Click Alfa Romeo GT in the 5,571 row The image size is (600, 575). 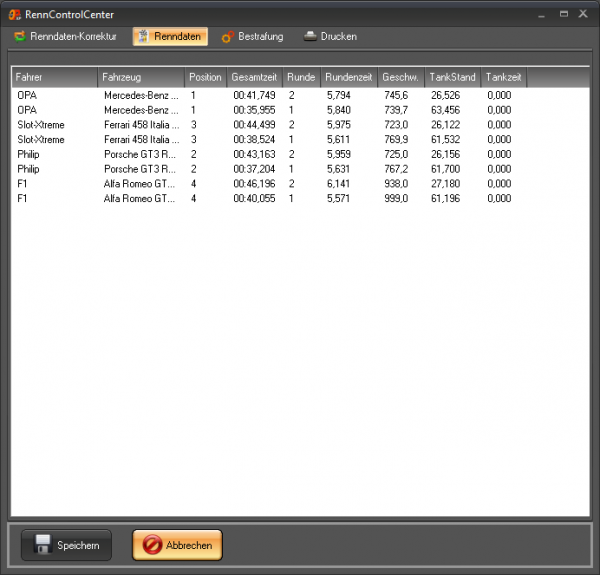click(139, 199)
